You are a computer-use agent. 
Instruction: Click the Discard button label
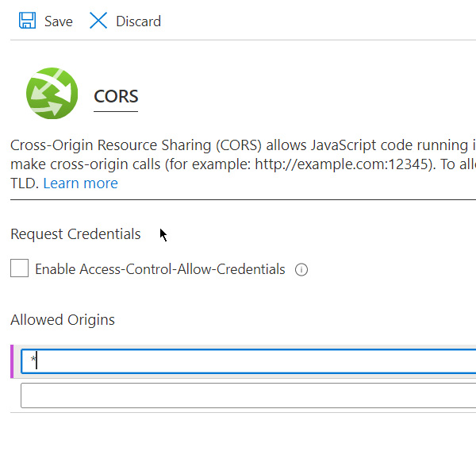138,21
